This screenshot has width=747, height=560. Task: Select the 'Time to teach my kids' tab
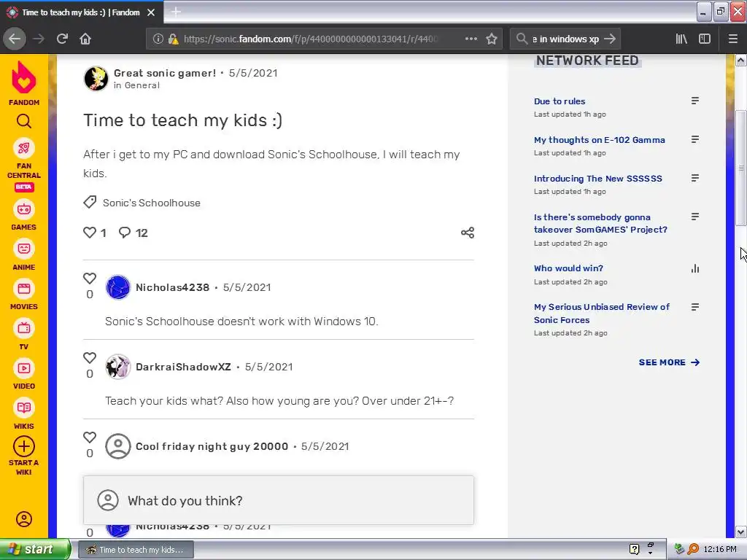coord(81,12)
